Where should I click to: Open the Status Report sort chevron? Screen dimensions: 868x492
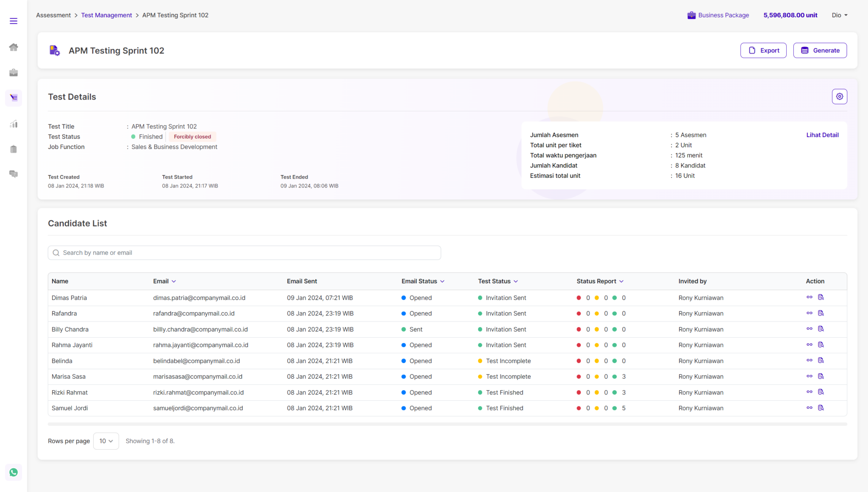621,281
